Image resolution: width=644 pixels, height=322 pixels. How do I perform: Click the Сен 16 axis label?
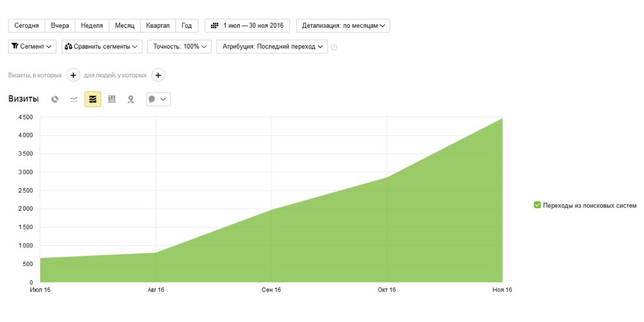pyautogui.click(x=271, y=290)
